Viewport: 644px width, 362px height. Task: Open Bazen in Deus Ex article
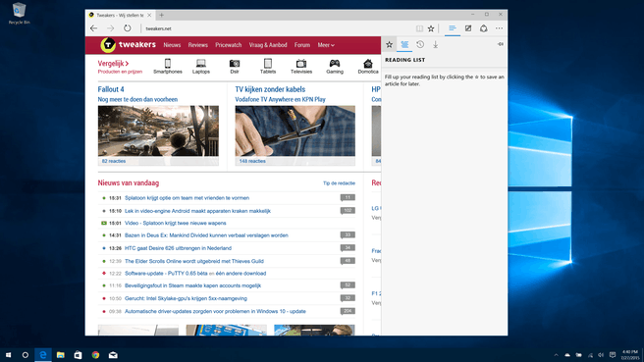[x=206, y=235]
